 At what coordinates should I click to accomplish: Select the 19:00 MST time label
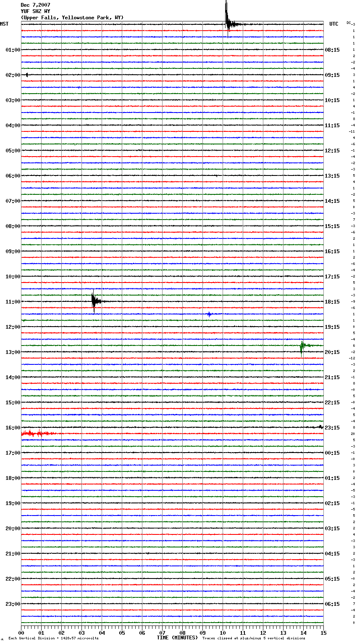pos(13,503)
